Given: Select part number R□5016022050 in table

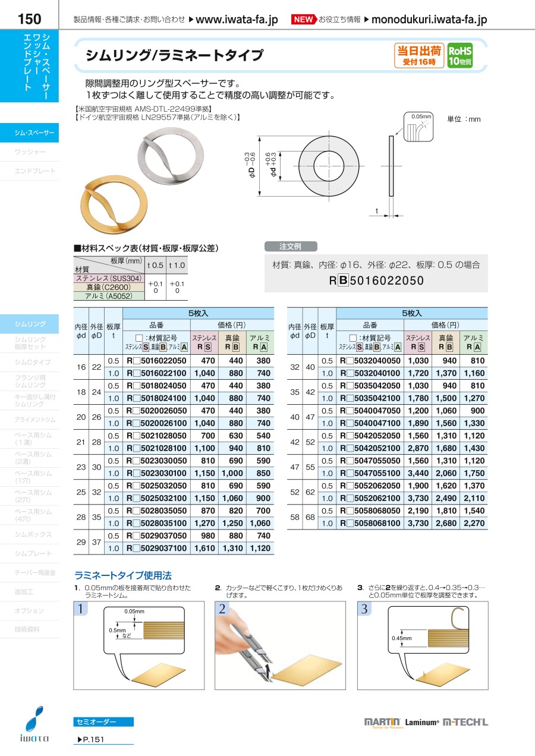Looking at the screenshot, I should (158, 361).
